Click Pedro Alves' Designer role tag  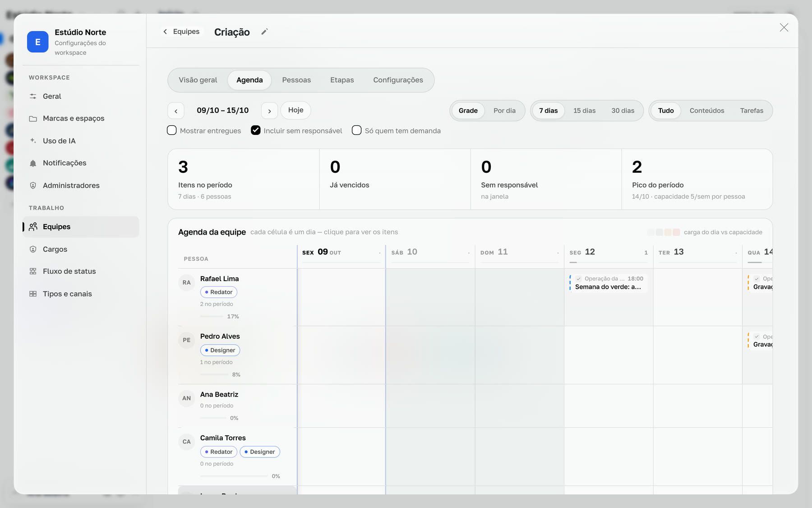tap(220, 350)
